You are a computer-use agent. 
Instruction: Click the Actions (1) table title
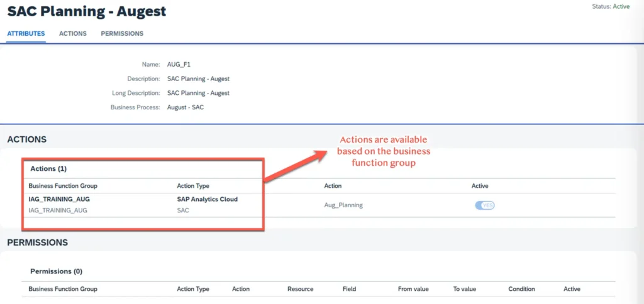pos(48,169)
